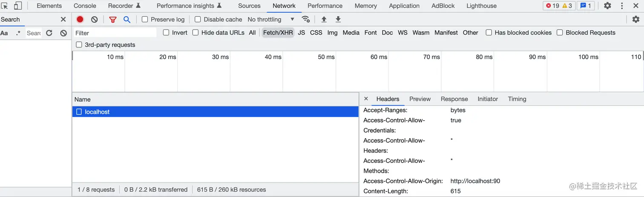The image size is (644, 197).
Task: Open network conditions wifi icon
Action: 305,19
